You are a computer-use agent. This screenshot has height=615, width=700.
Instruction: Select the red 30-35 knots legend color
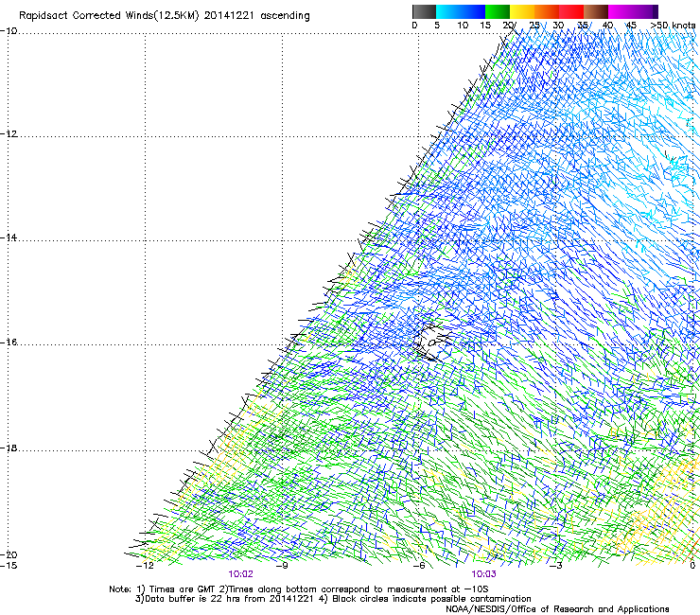pos(571,11)
